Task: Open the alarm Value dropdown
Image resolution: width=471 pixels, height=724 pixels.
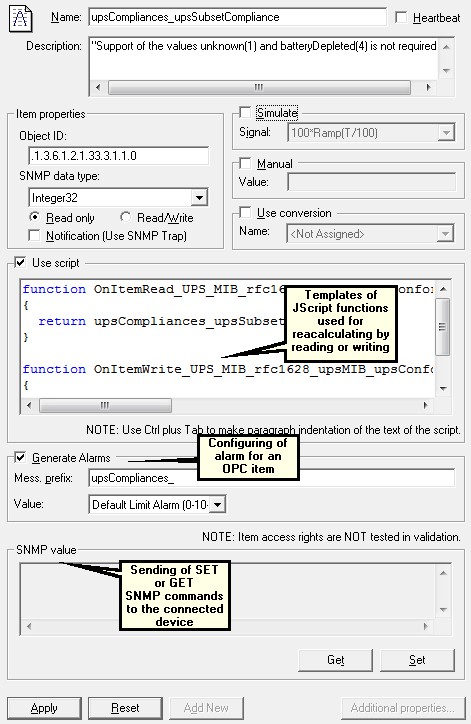Action: 218,504
